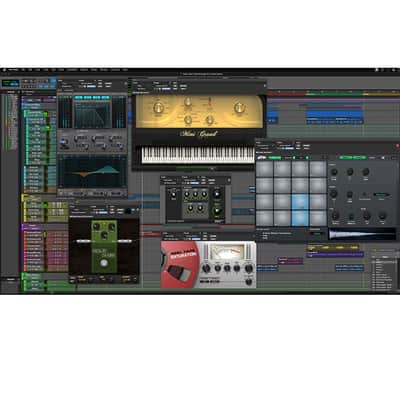Select the long purple clip below yellow clip
The image size is (400, 400).
coord(335,254)
